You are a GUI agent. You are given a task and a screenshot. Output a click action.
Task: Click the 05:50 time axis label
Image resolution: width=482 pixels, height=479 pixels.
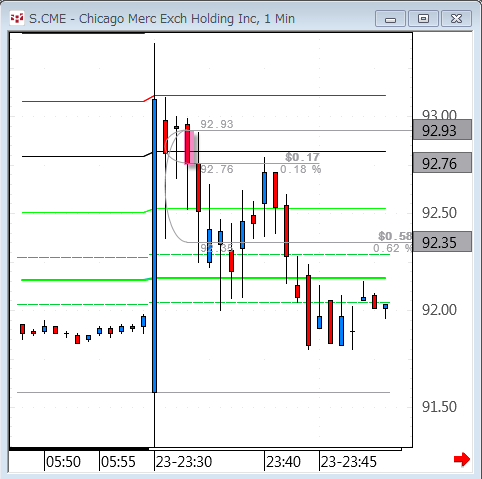tap(63, 462)
